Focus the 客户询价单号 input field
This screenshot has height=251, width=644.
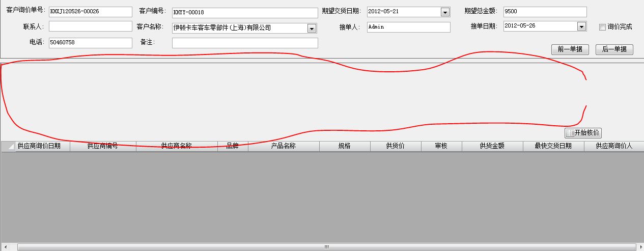pyautogui.click(x=90, y=12)
